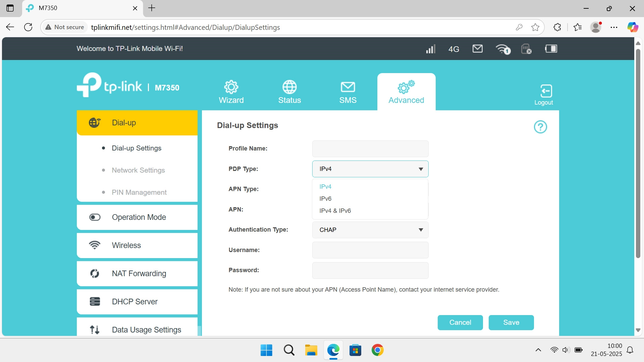
Task: Open PIN Management from sidebar
Action: click(139, 192)
